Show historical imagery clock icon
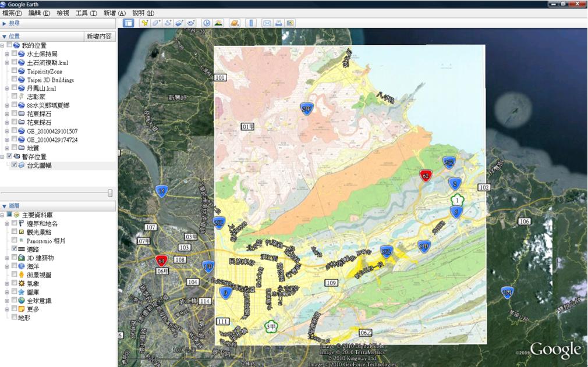588x367 pixels. (207, 23)
